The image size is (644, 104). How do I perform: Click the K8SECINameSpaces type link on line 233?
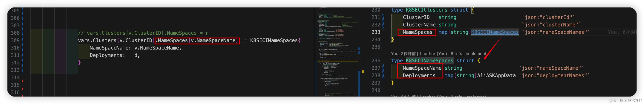495,32
